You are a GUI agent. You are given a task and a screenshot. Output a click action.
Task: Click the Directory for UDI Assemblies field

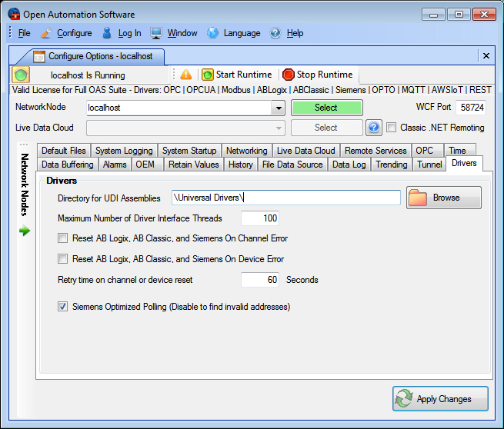286,197
